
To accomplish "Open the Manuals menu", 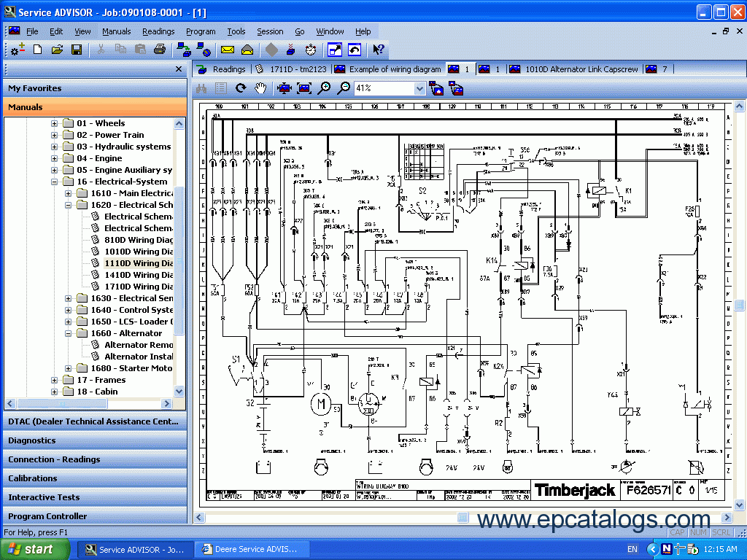I will coord(116,31).
